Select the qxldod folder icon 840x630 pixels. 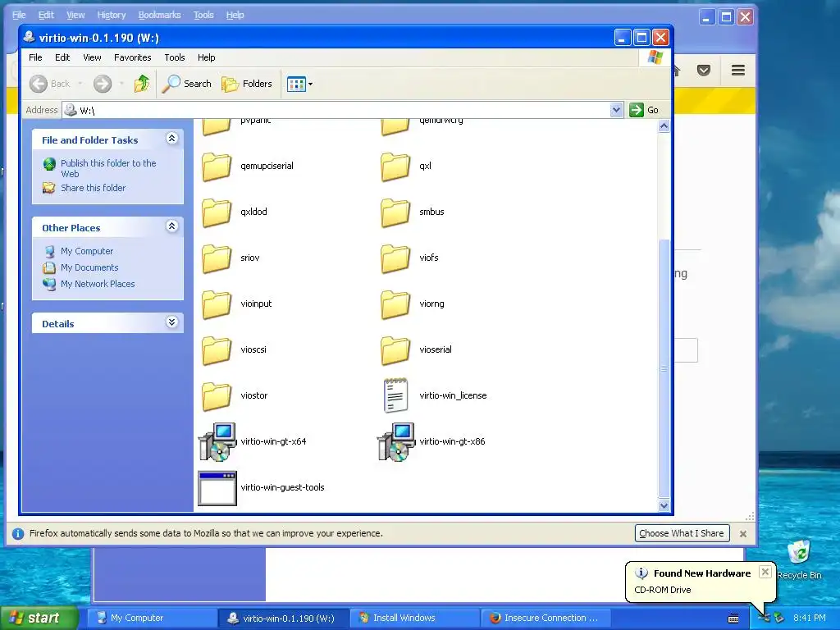pyautogui.click(x=217, y=212)
